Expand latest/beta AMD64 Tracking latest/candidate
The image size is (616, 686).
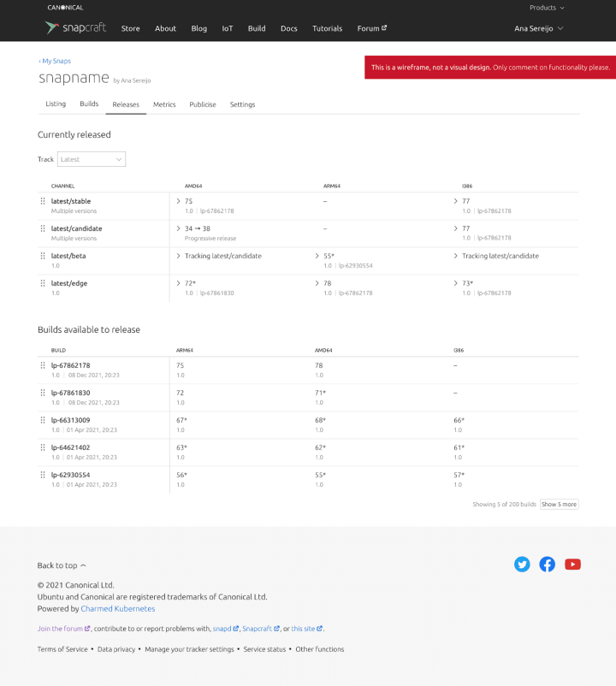(x=178, y=256)
